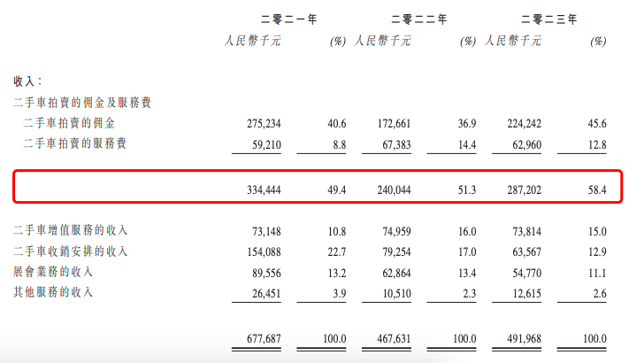Click the 二手車收銷安排的收入 row label
644x363 pixels.
click(x=72, y=252)
